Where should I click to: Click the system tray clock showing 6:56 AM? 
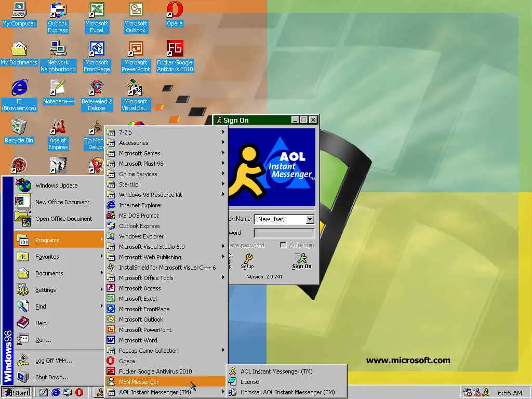point(510,393)
